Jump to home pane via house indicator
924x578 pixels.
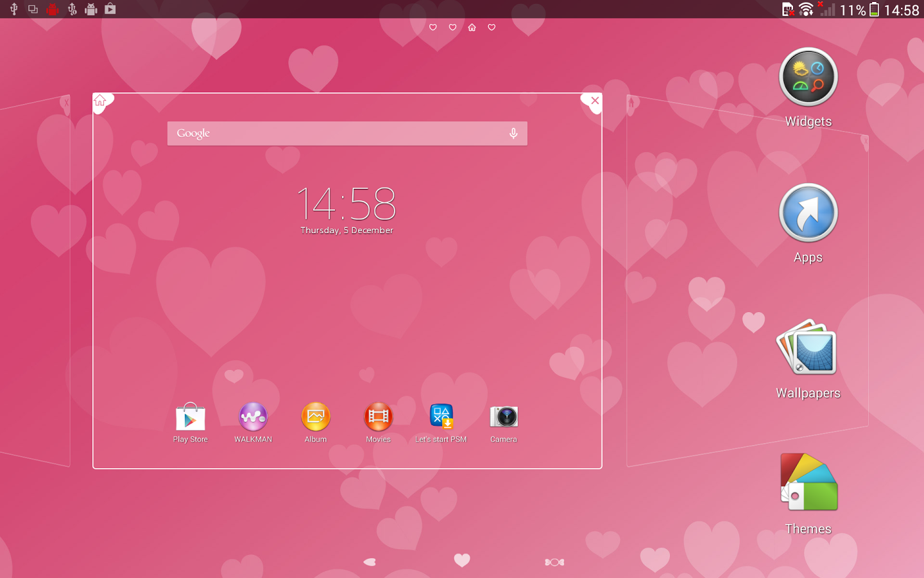pyautogui.click(x=472, y=27)
